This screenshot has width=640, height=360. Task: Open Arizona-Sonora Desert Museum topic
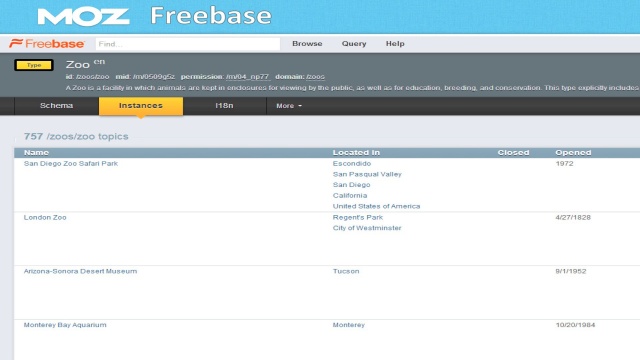pyautogui.click(x=80, y=271)
